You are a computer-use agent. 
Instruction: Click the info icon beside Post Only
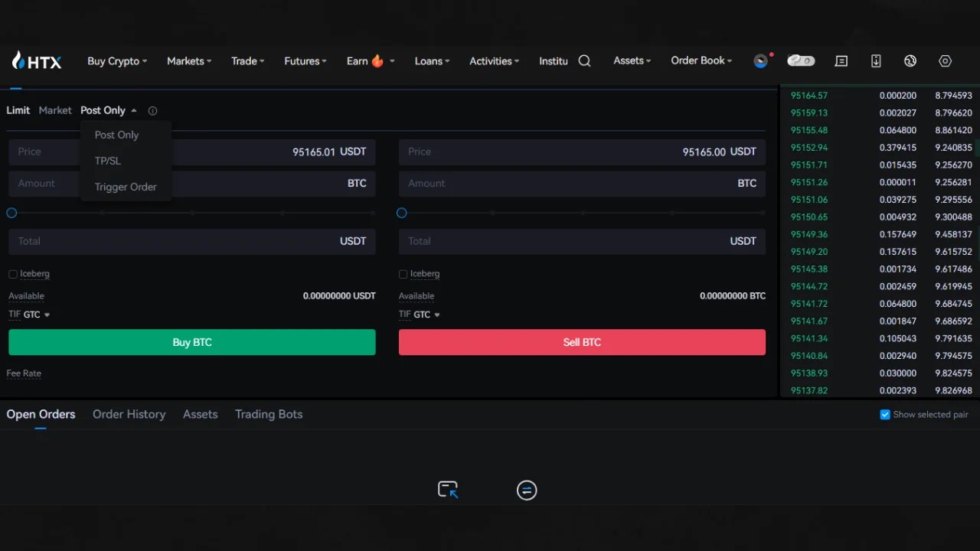pos(152,110)
